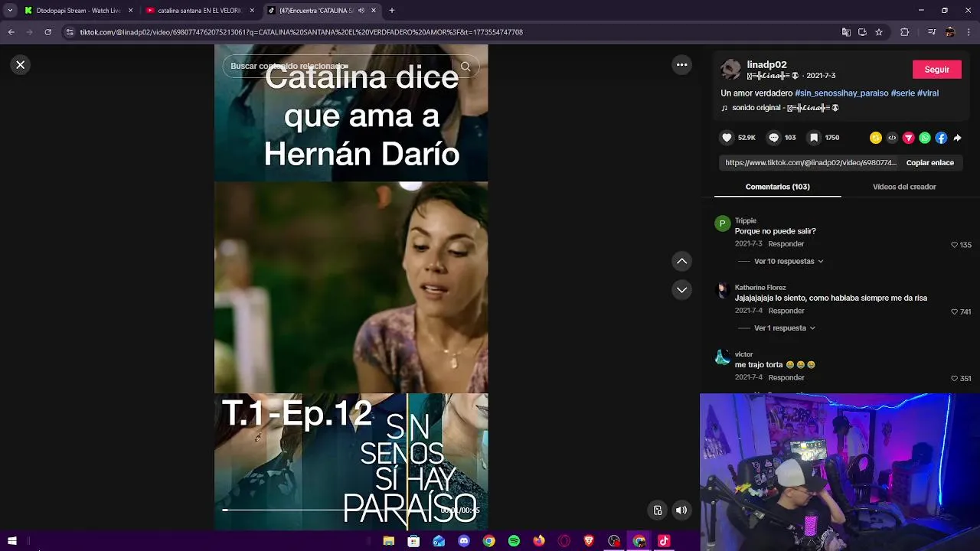Copy the link with Copiar enlace

[929, 163]
